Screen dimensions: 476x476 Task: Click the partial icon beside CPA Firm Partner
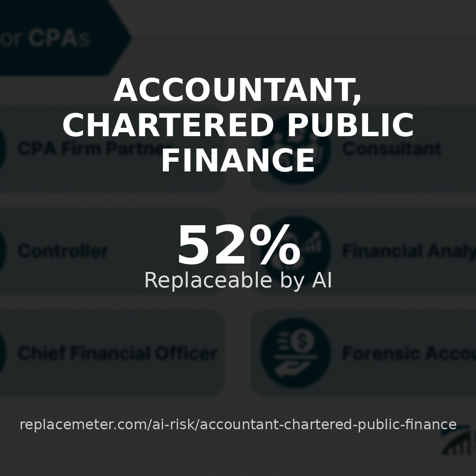click(x=3, y=149)
